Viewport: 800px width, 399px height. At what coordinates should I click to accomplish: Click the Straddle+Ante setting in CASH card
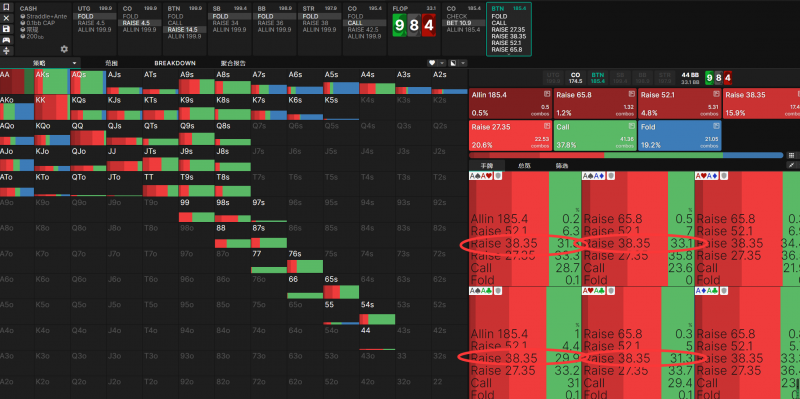click(x=43, y=16)
